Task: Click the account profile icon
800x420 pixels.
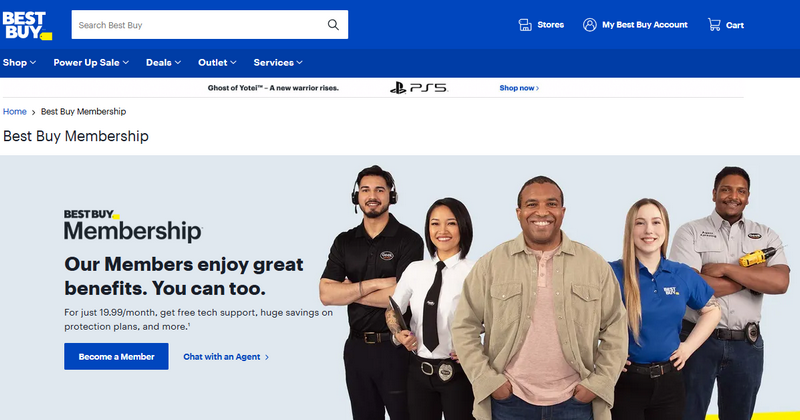Action: [590, 25]
